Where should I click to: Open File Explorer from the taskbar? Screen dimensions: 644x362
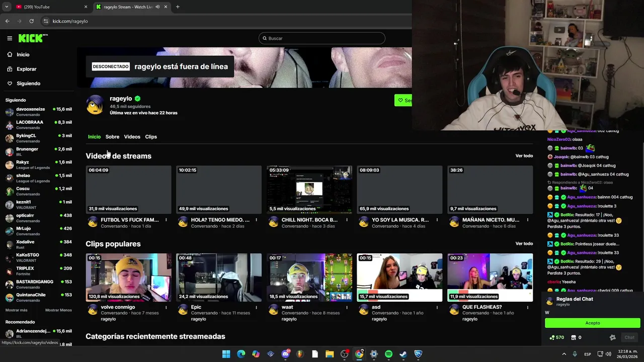pos(330,354)
